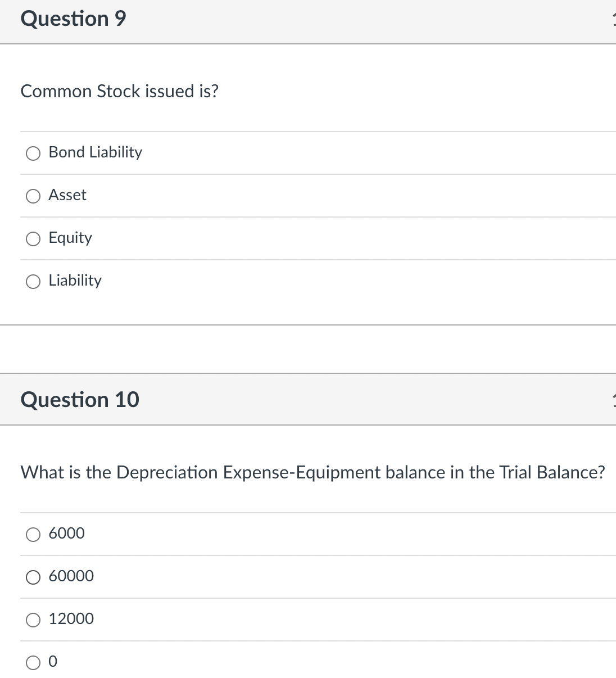Click the Liability label text
616x678 pixels.
75,281
